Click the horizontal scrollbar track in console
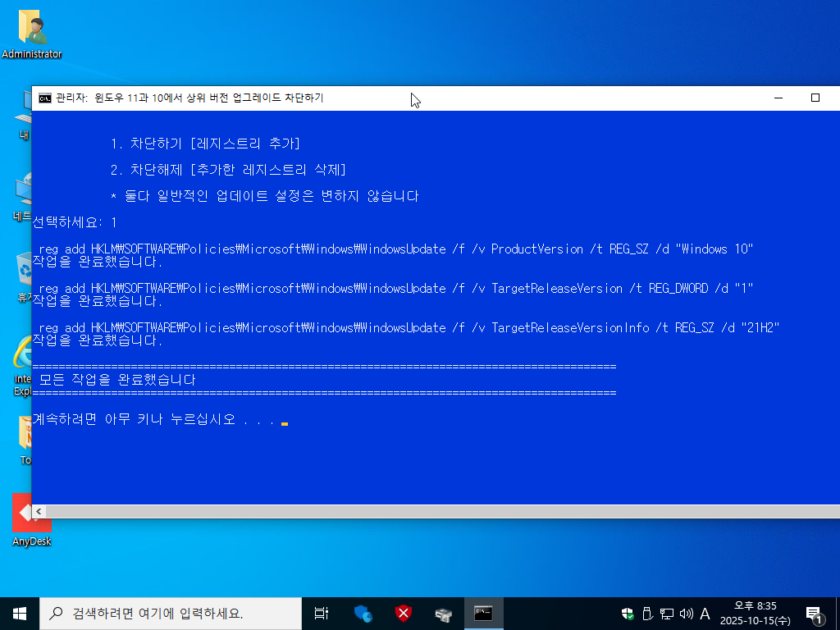The height and width of the screenshot is (630, 840). tap(442, 512)
